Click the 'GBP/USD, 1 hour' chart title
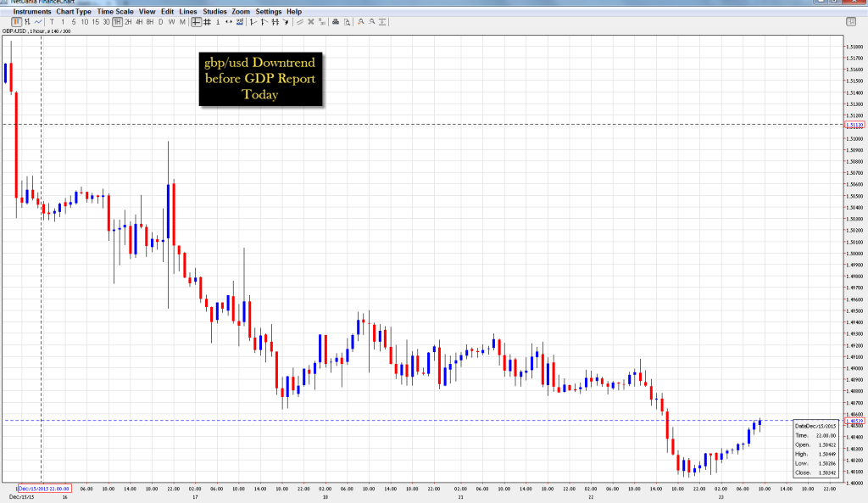 tap(36, 31)
